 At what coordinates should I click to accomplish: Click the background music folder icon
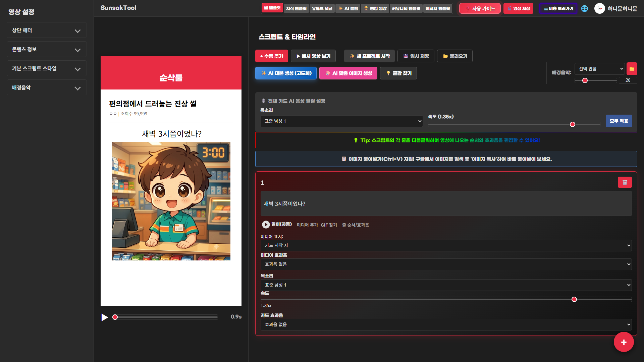tap(632, 69)
